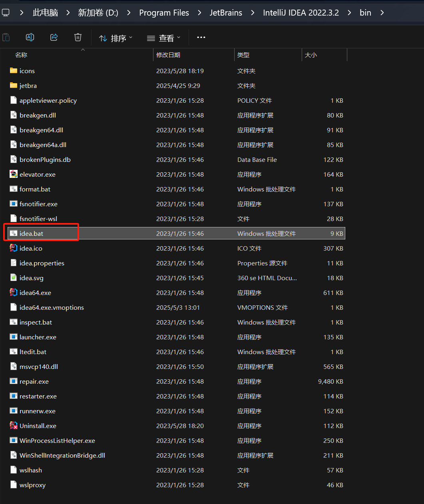Select idea64.exe.vmoptions file icon

click(14, 307)
